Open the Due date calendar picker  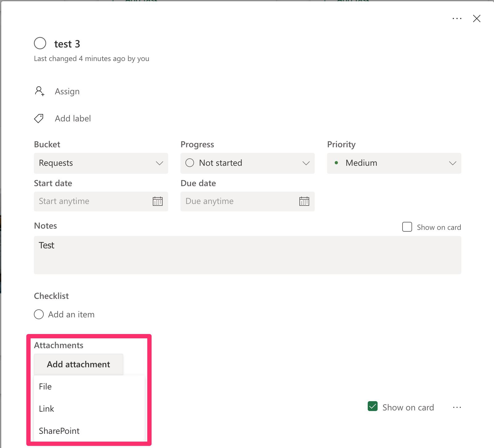point(304,201)
